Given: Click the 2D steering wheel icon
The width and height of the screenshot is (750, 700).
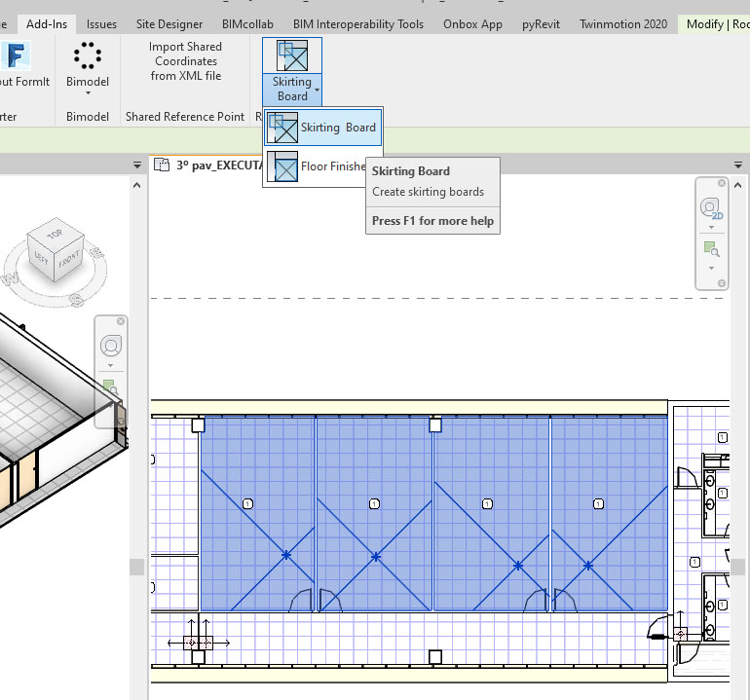Looking at the screenshot, I should click(711, 208).
